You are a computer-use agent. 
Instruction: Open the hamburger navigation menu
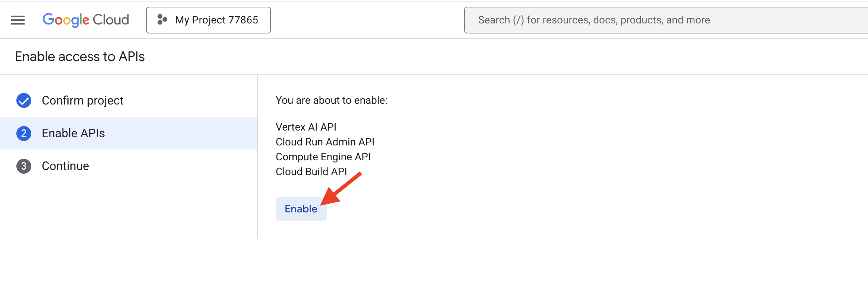coord(18,20)
